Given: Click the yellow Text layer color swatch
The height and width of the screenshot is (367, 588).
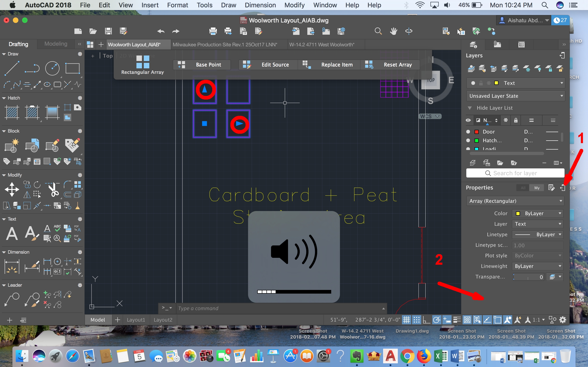Looking at the screenshot, I should pyautogui.click(x=497, y=83).
